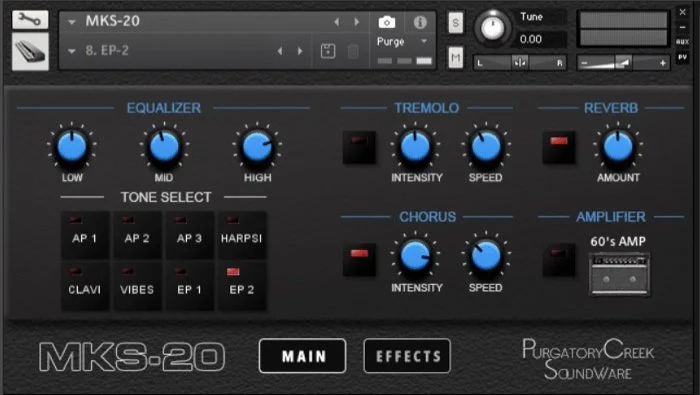Delete the snapshot with trash icon
This screenshot has height=395, width=700.
tap(353, 51)
